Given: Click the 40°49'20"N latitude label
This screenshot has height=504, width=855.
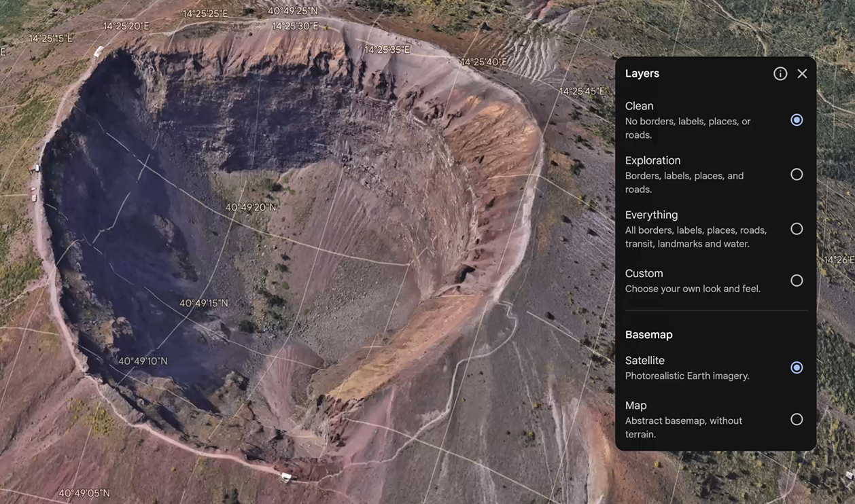Looking at the screenshot, I should click(x=251, y=207).
